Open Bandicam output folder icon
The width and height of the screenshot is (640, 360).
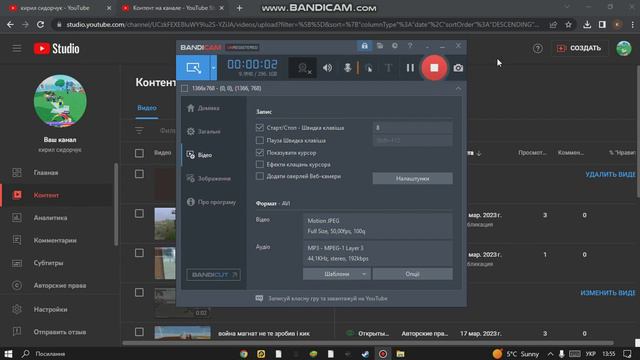pyautogui.click(x=380, y=46)
